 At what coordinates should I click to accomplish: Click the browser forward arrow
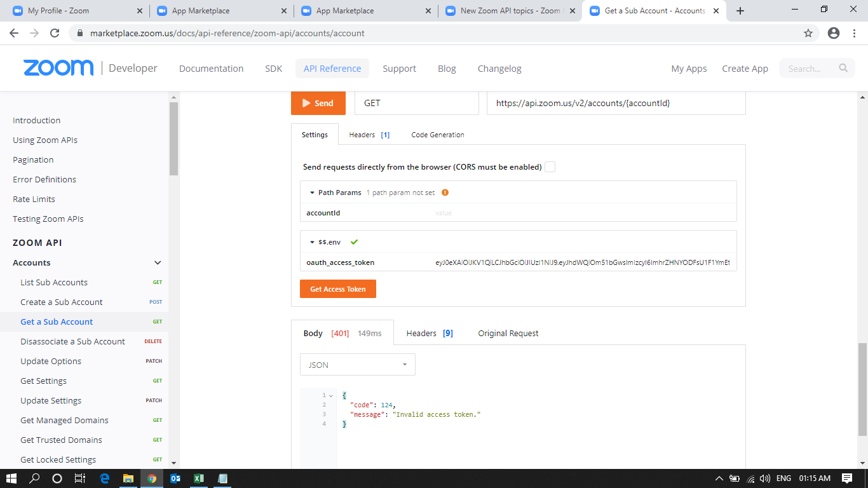[34, 33]
